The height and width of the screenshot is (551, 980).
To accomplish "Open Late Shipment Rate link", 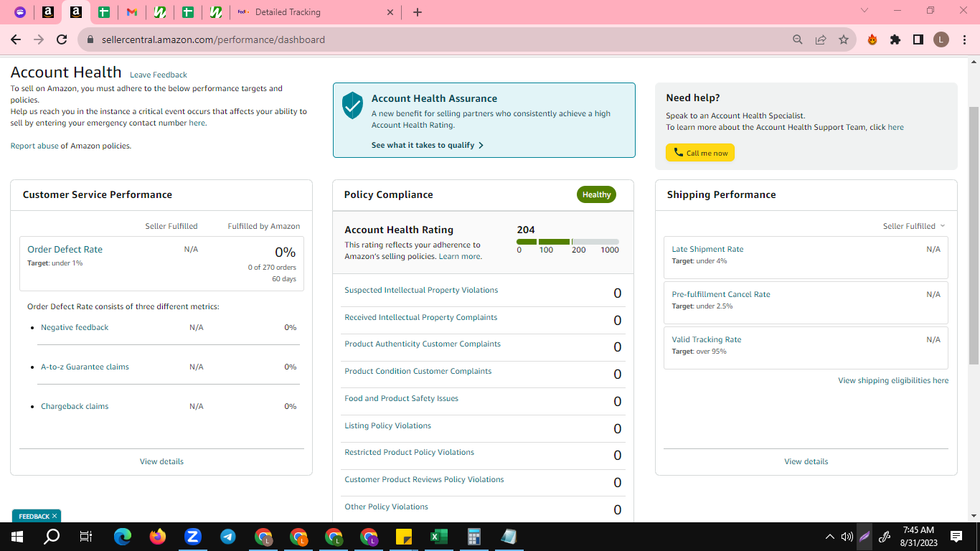I will tap(707, 249).
